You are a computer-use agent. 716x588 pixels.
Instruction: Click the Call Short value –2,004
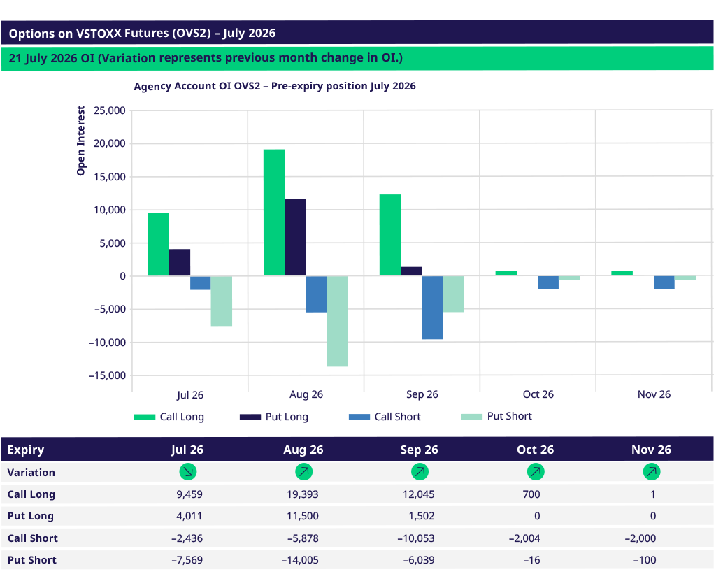[524, 538]
